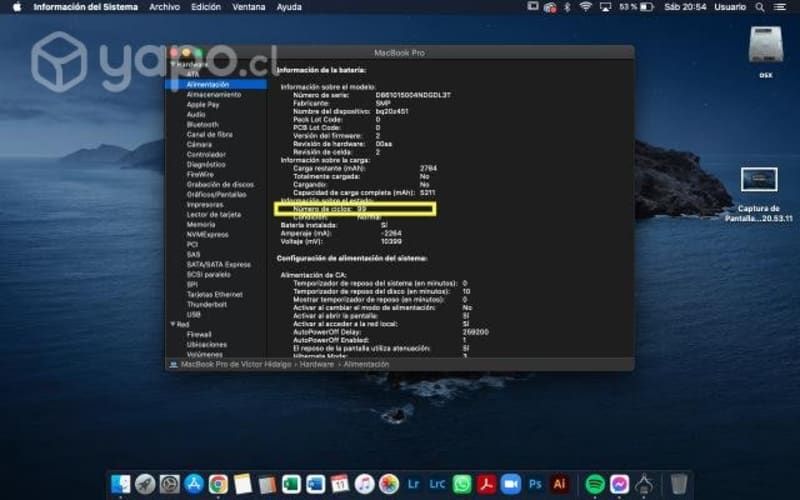Open the Usuario user menu
The height and width of the screenshot is (500, 800).
[x=730, y=7]
